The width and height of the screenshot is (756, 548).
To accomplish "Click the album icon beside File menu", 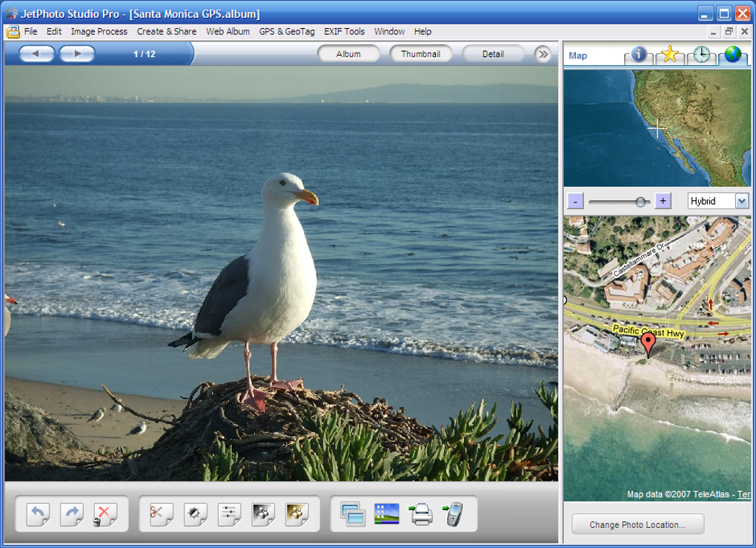I will (13, 32).
